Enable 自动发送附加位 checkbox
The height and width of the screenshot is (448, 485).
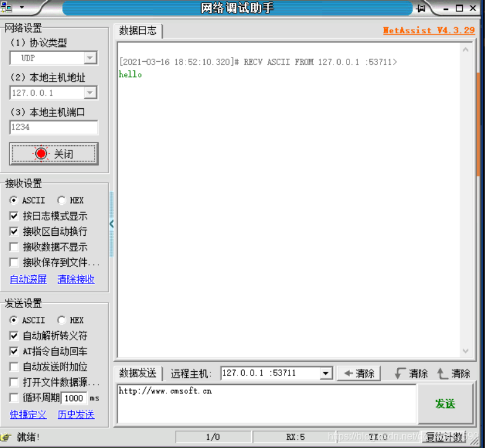pos(14,366)
